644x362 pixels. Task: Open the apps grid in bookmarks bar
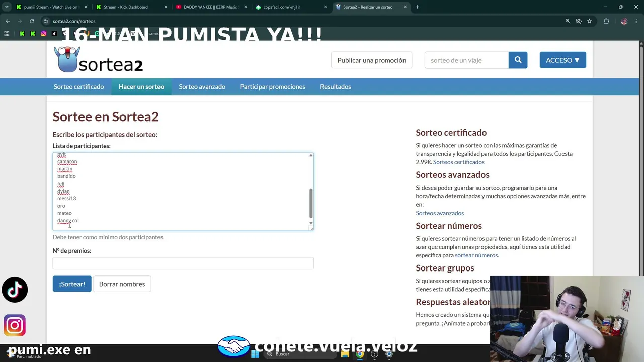point(7,34)
